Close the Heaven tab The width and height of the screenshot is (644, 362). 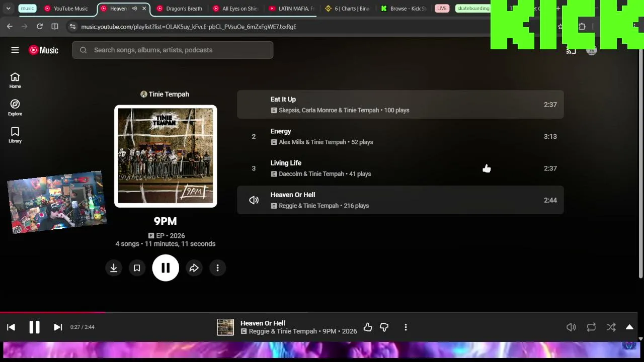[x=144, y=9]
